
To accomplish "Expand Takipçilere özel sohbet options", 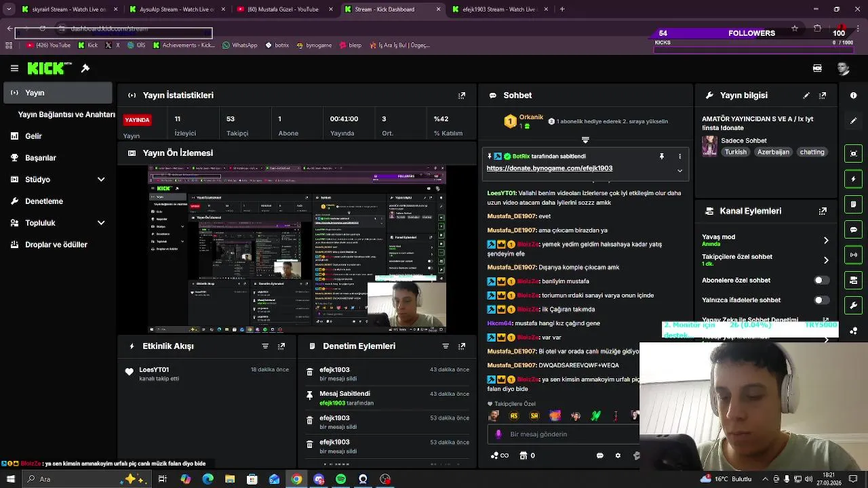I will tap(826, 260).
